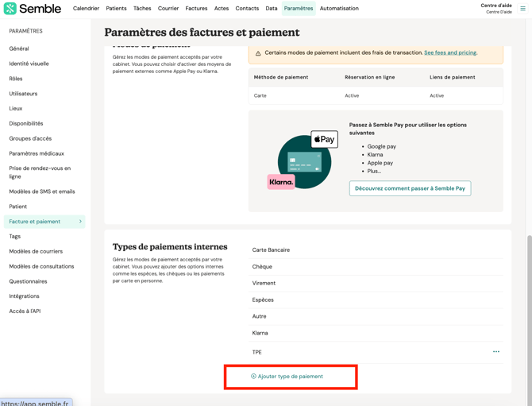
Task: Open the Calendrier tab
Action: tap(86, 9)
